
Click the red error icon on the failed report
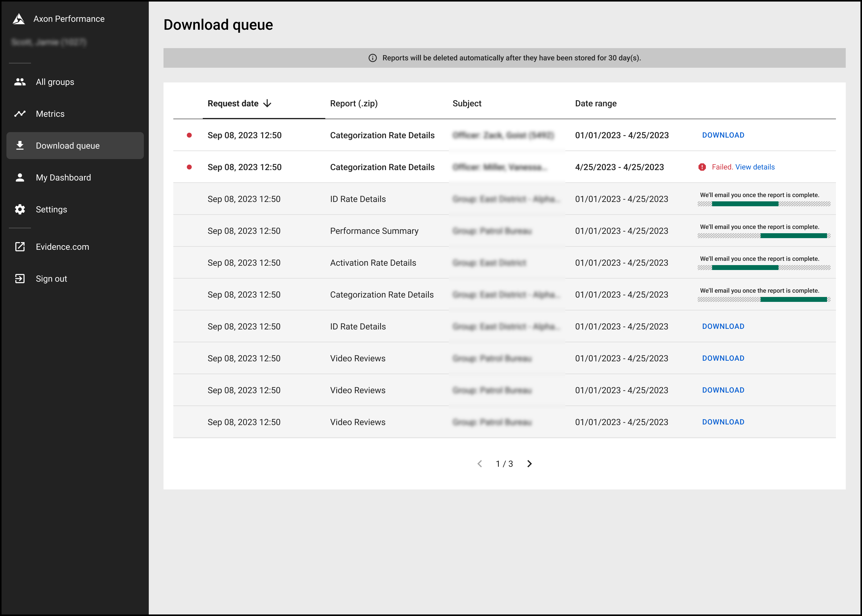[702, 167]
